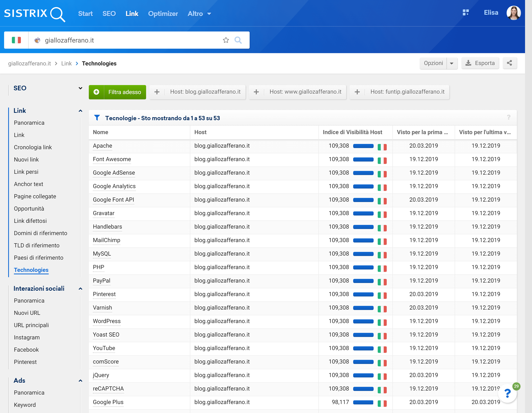532x413 pixels.
Task: Click the 29 notification badge
Action: coord(516,386)
